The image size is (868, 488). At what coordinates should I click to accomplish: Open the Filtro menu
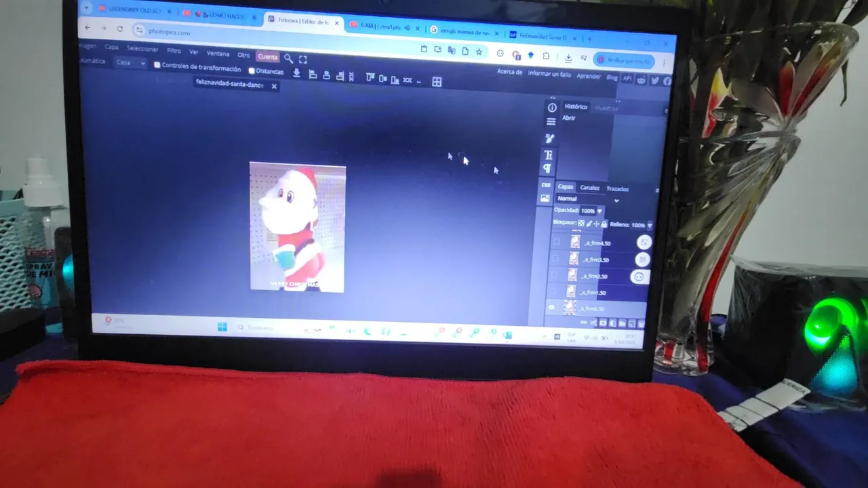point(174,51)
